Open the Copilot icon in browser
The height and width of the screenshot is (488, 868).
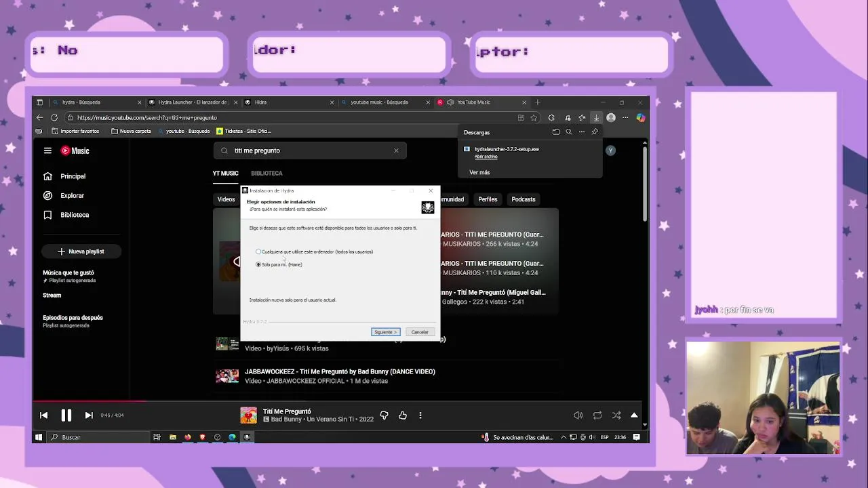(x=640, y=118)
